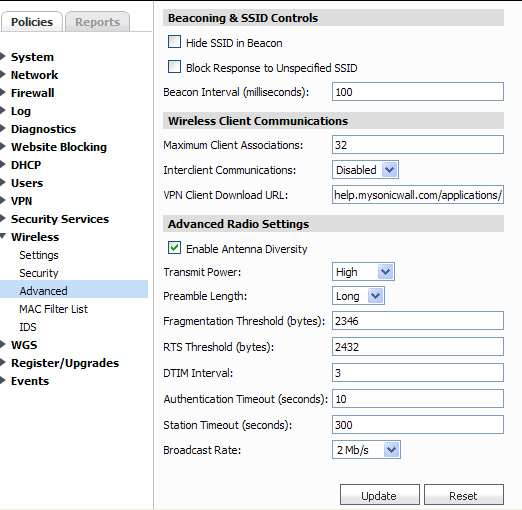The height and width of the screenshot is (510, 522).
Task: Select the Policies tab
Action: [x=32, y=22]
